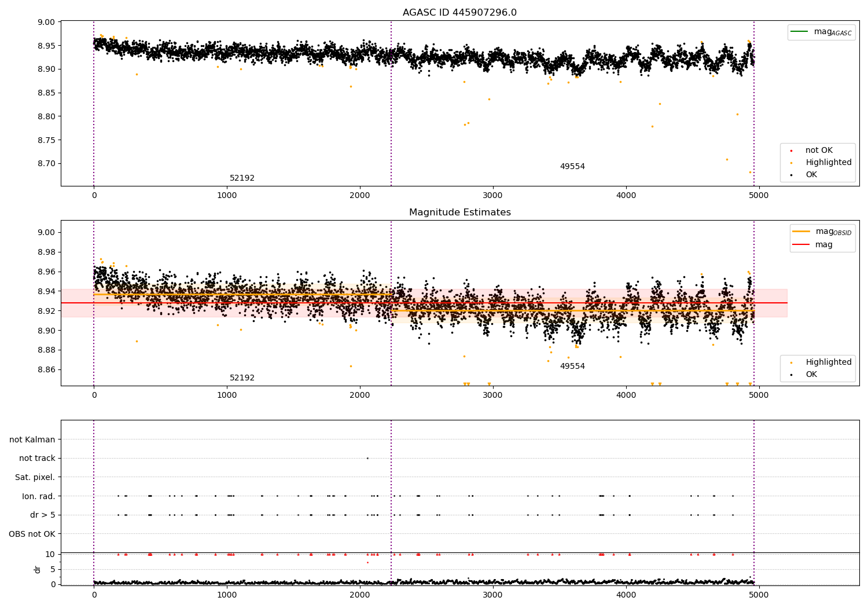Select the red 'mag' legend line in middle plot
Screen dimensions: 868x608
coord(801,245)
